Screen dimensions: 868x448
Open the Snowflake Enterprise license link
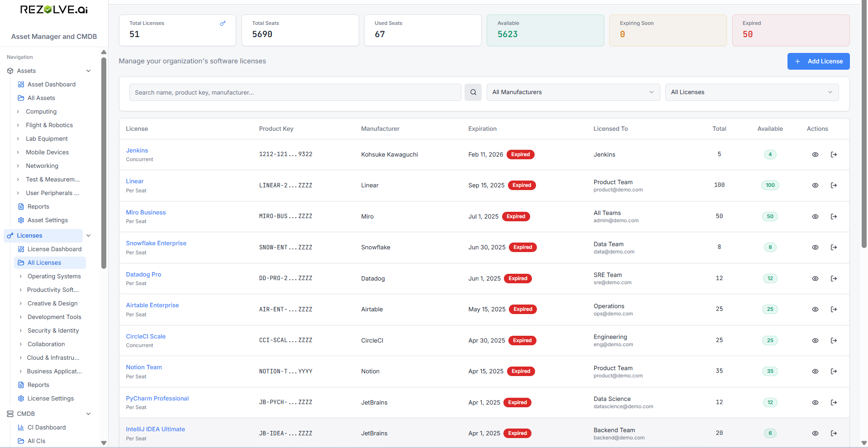(x=156, y=243)
